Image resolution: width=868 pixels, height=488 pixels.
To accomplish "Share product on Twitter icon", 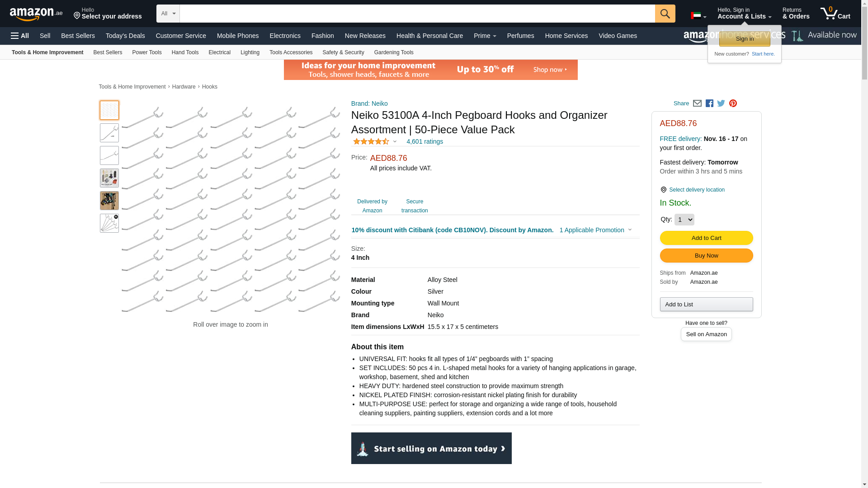I will (x=721, y=103).
